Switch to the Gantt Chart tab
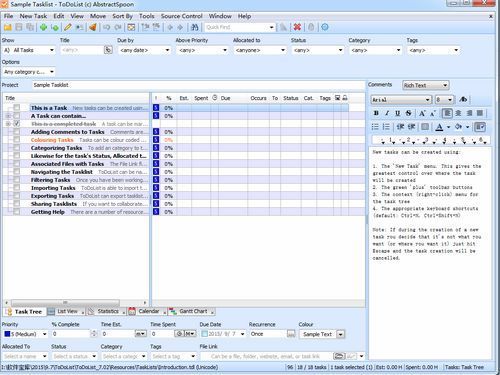 [191, 311]
